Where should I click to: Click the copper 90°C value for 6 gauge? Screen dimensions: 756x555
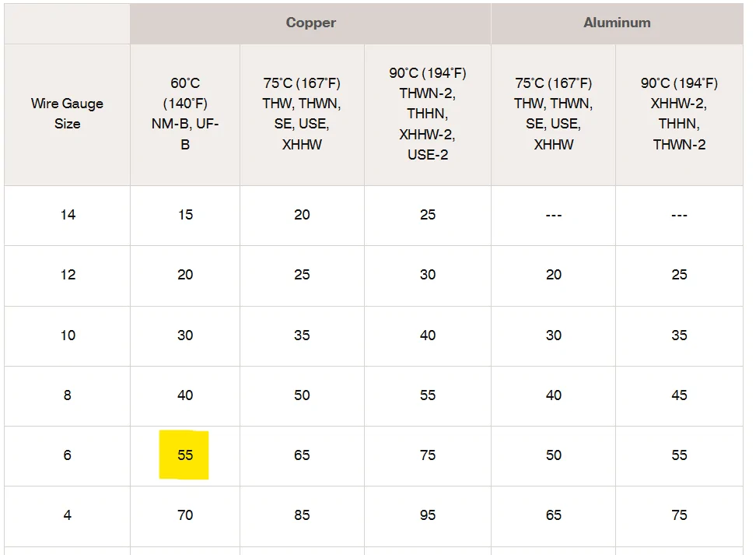[428, 455]
